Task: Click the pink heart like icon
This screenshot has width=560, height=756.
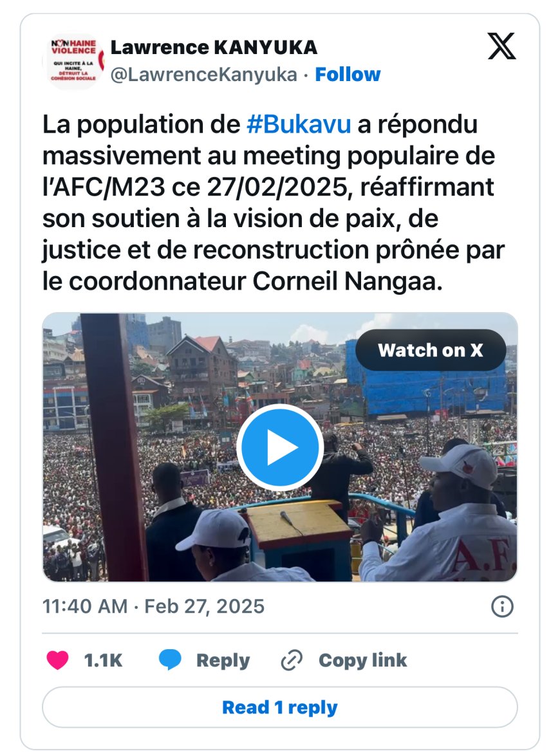Action: click(57, 660)
